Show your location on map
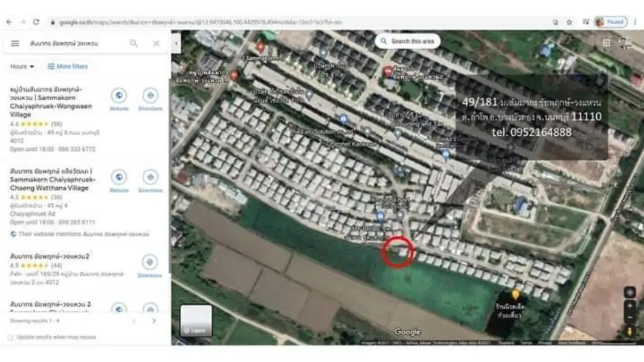This screenshot has width=644, height=362. (630, 292)
